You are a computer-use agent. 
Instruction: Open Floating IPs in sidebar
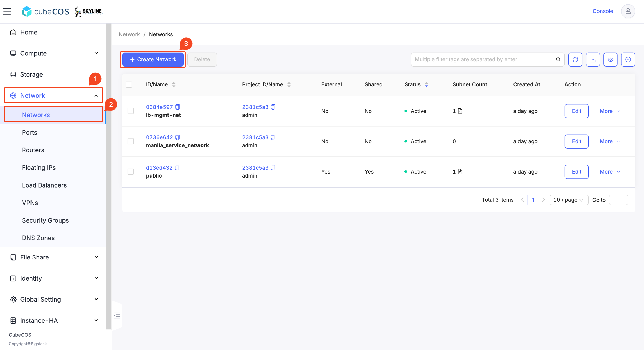[x=39, y=167]
